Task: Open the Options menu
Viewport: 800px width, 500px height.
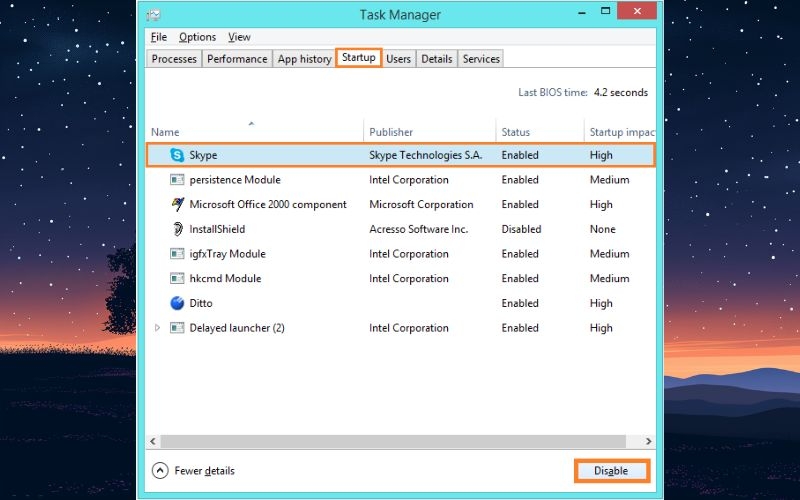Action: pos(197,37)
